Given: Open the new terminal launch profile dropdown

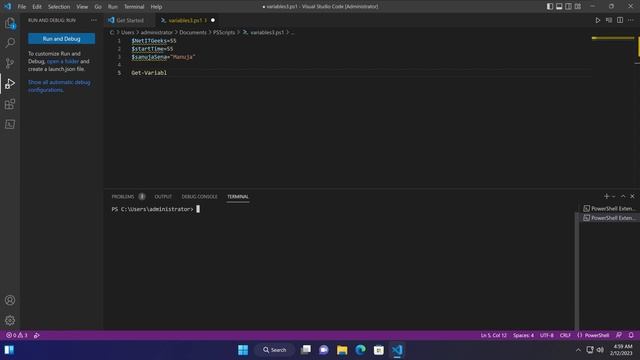Looking at the screenshot, I should (613, 197).
